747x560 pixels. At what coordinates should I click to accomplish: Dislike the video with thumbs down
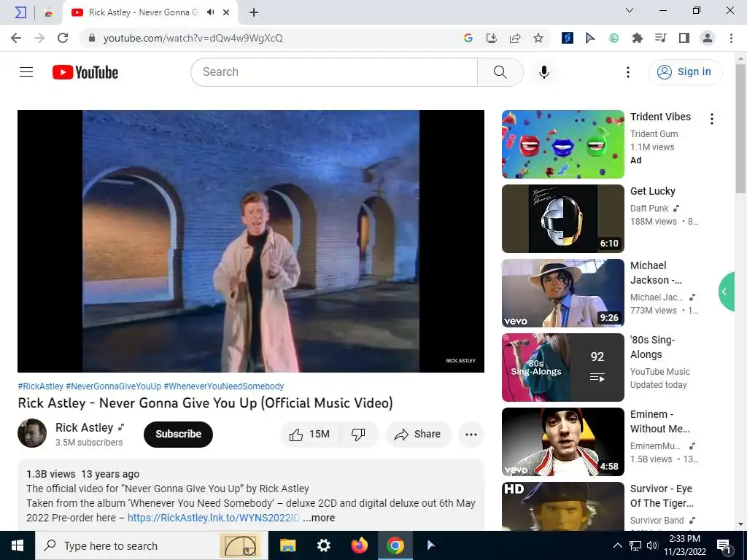(358, 435)
